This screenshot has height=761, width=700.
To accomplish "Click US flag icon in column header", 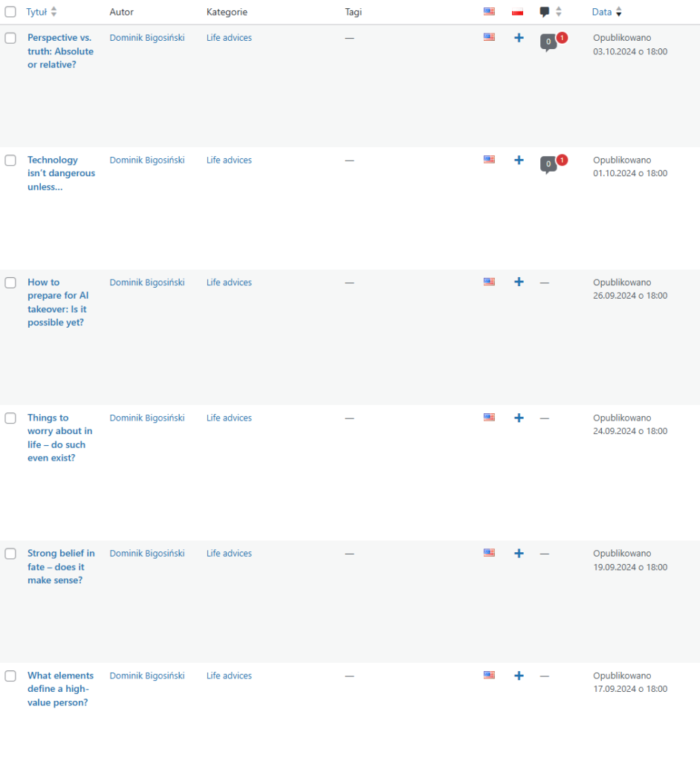I will coord(489,12).
